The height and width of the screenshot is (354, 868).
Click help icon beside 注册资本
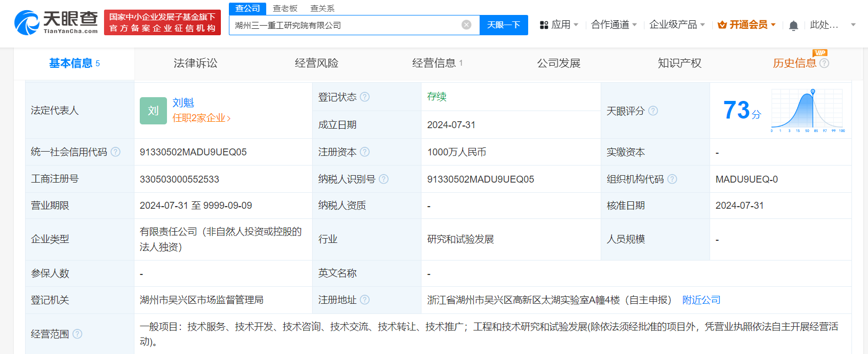click(365, 152)
